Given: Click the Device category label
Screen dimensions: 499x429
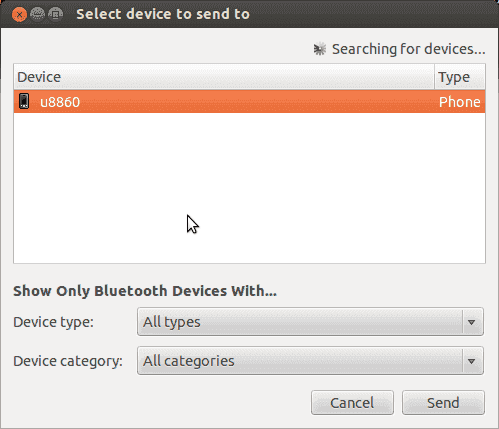Looking at the screenshot, I should [x=68, y=361].
